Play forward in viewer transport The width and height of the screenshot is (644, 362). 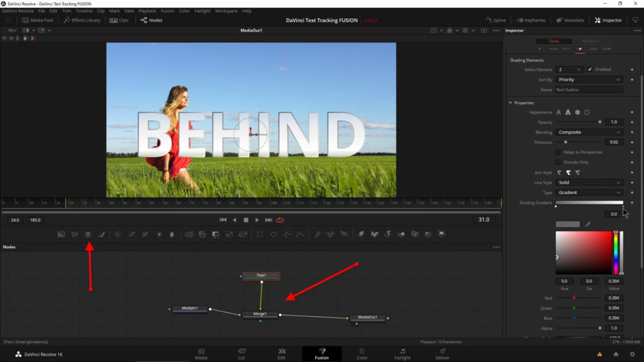tap(257, 220)
